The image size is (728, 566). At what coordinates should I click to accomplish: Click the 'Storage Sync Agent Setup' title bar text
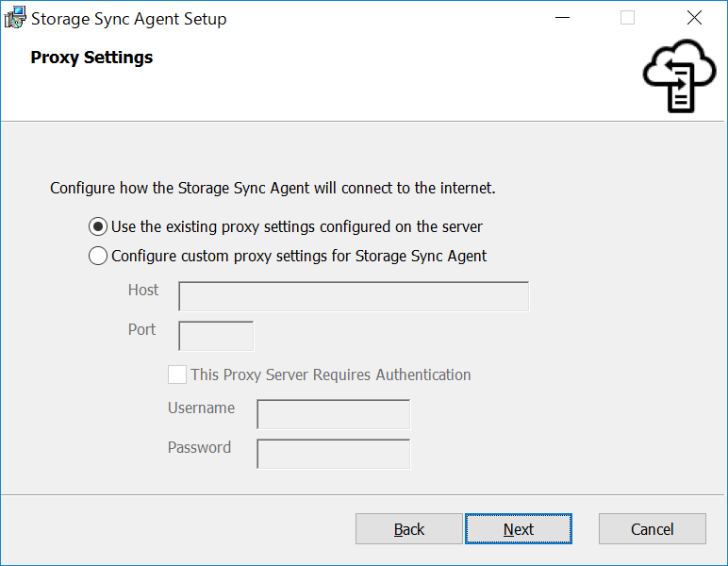(129, 19)
